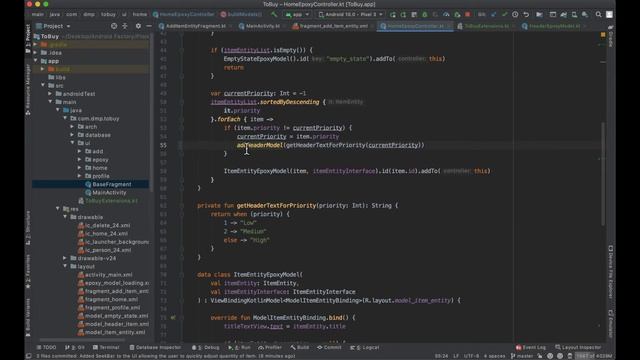Collapse the layout folder
This screenshot has height=360, width=640.
65,267
